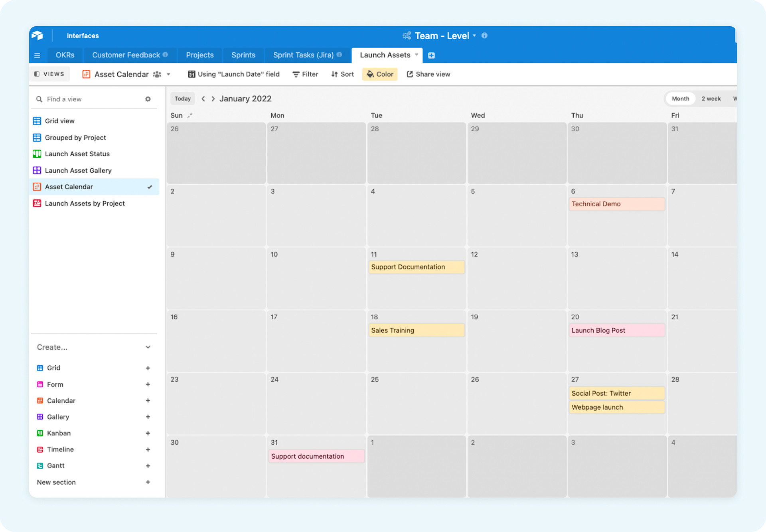Image resolution: width=766 pixels, height=532 pixels.
Task: Switch calendar to 2 week display
Action: (711, 99)
